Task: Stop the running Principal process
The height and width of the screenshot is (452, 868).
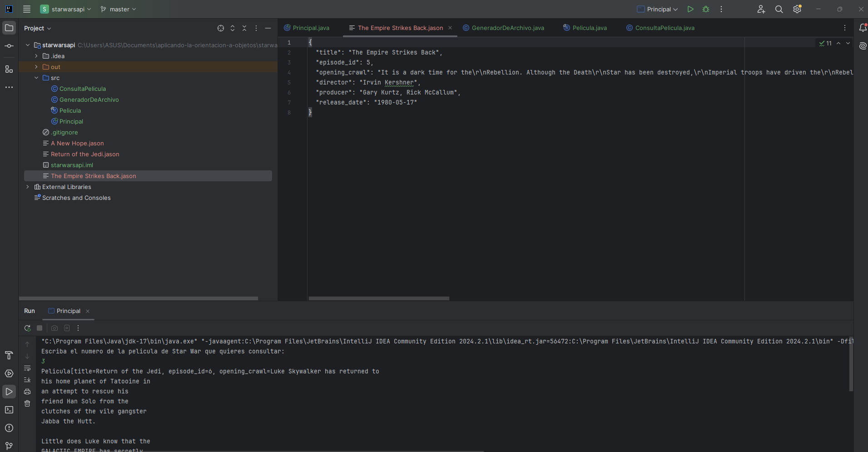Action: [x=40, y=328]
